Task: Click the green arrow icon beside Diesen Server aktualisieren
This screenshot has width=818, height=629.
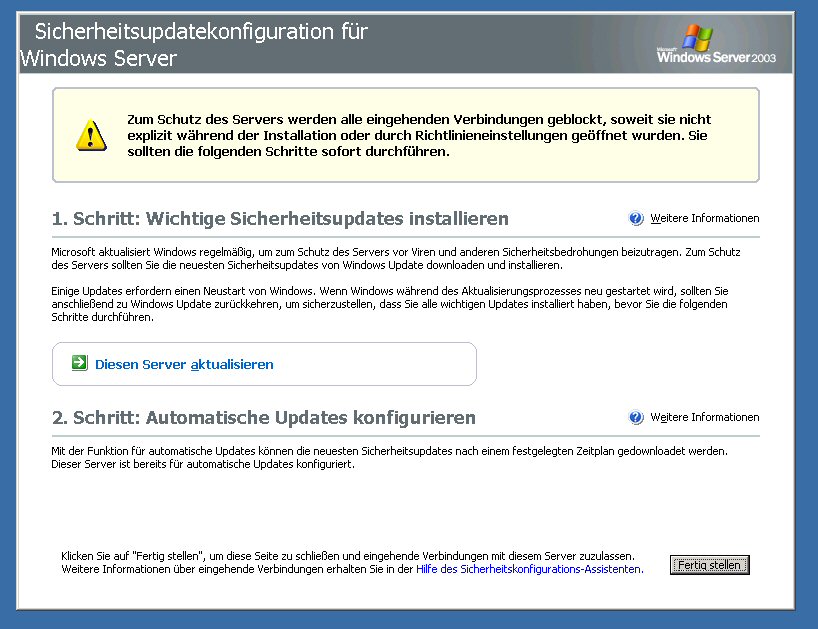Action: 79,363
